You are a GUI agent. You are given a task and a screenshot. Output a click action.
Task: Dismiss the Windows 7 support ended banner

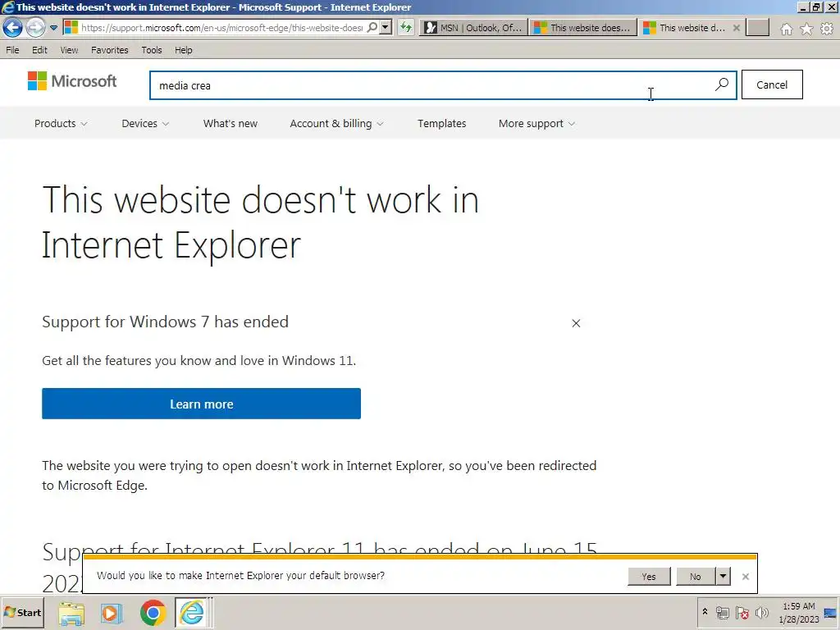[576, 323]
